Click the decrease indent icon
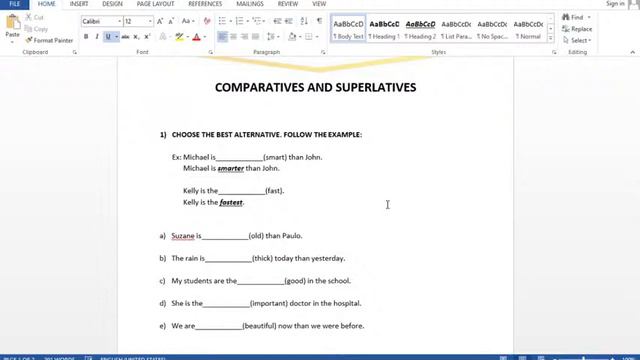The height and width of the screenshot is (360, 640). tap(278, 21)
